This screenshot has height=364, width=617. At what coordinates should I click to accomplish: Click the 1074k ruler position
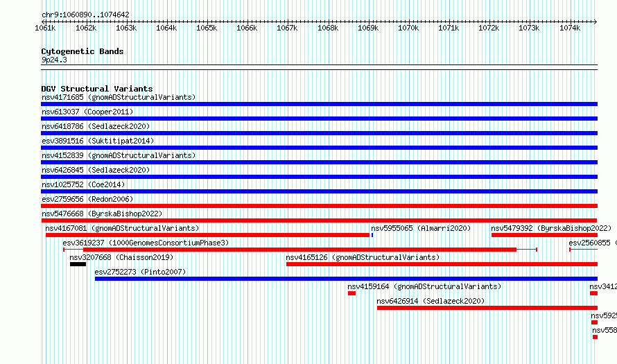click(x=570, y=28)
